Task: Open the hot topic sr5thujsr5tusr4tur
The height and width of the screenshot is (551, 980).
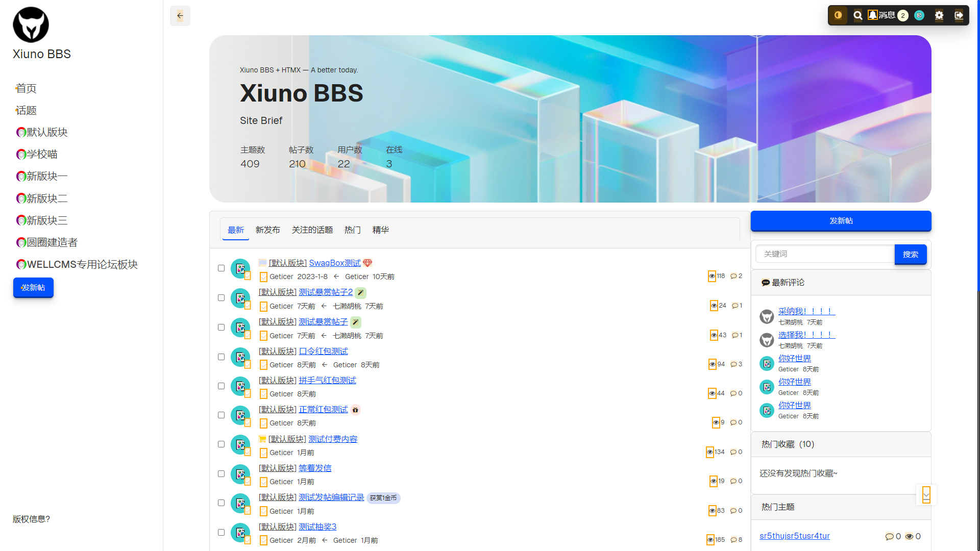Action: point(795,536)
